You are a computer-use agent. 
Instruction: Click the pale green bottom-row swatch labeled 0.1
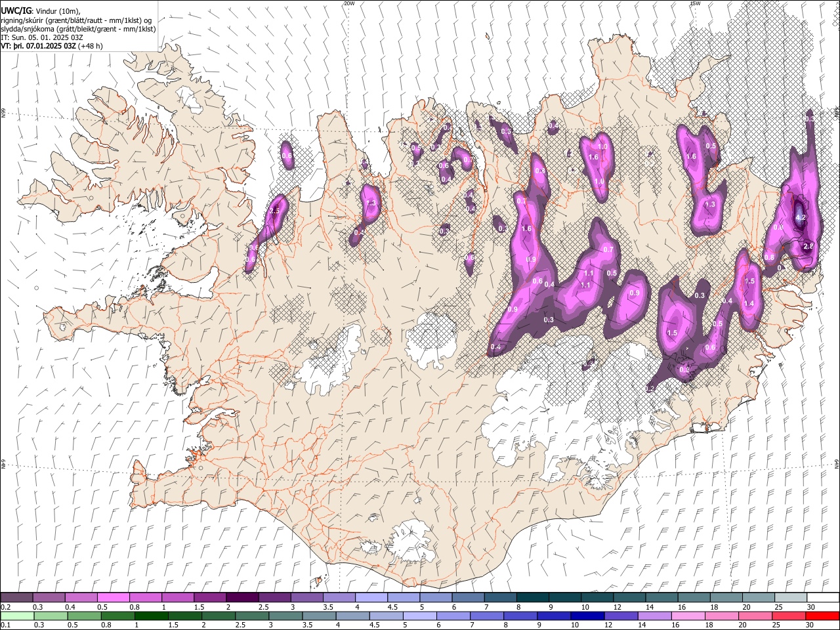tap(17, 616)
